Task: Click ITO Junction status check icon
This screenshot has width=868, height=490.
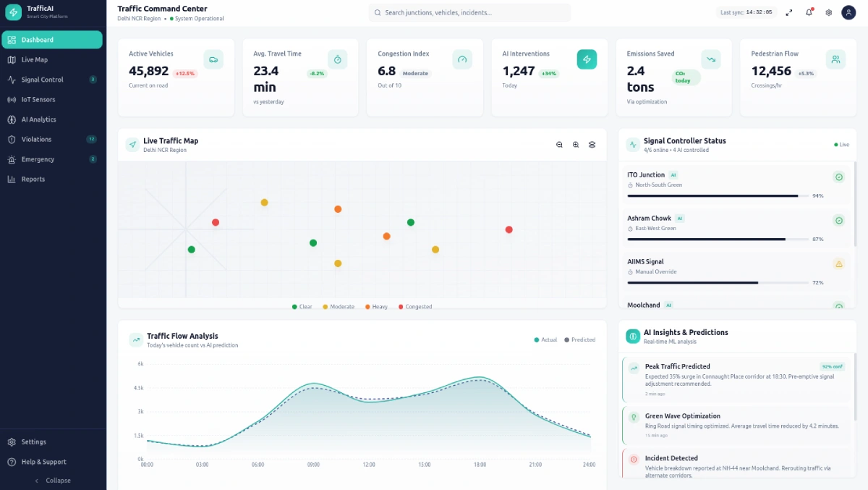Action: pos(839,177)
